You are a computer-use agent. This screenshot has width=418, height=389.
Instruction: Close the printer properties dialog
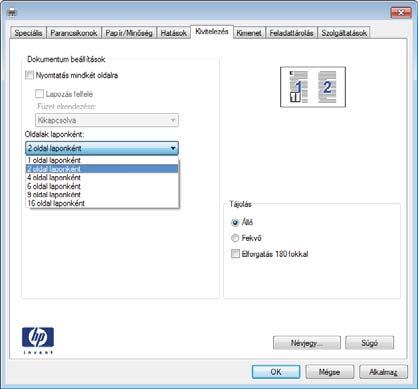401,13
